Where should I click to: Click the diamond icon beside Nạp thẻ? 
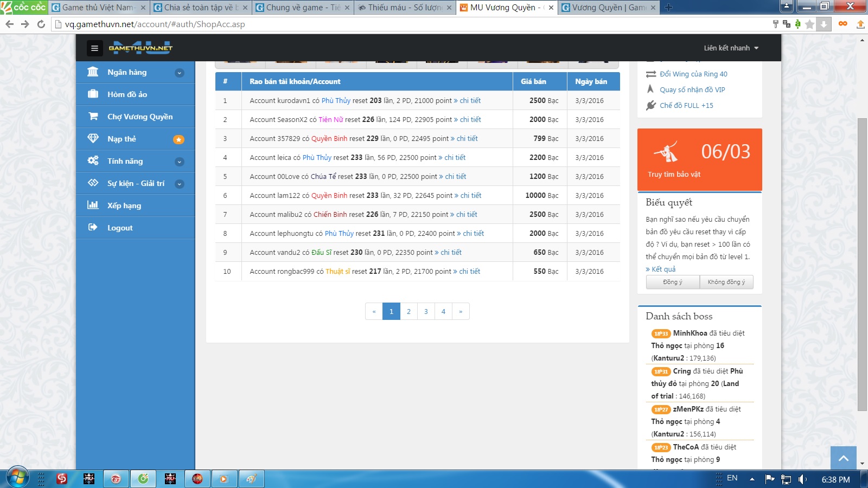click(93, 139)
